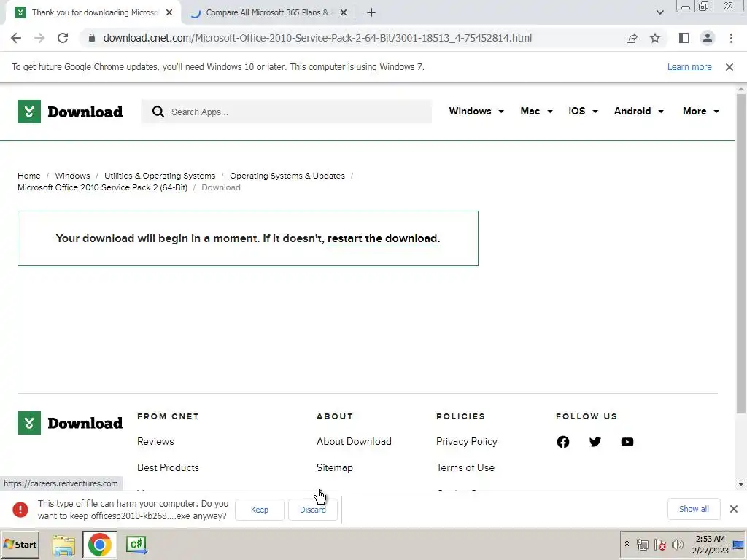Open the Best Products footer link
Viewport: 747px width, 560px height.
168,467
